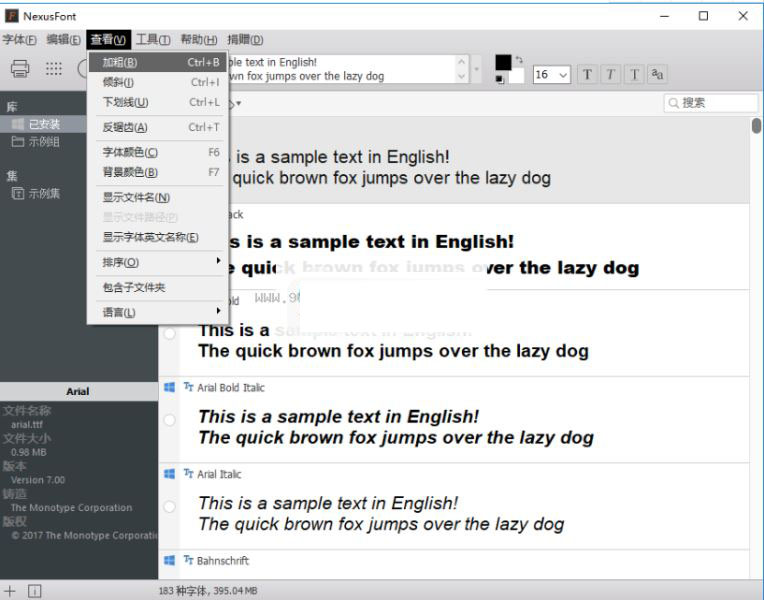This screenshot has height=600, width=764.
Task: Click the plus icon in status bar
Action: click(x=11, y=591)
